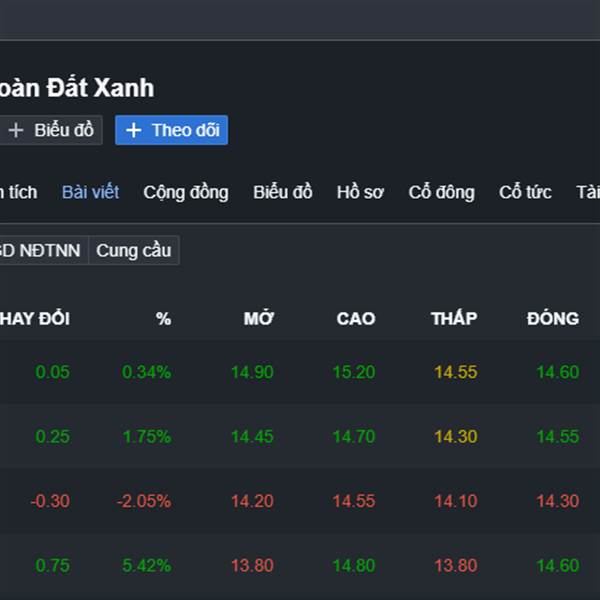
Task: Open the Cộng đồng tab
Action: click(x=185, y=192)
